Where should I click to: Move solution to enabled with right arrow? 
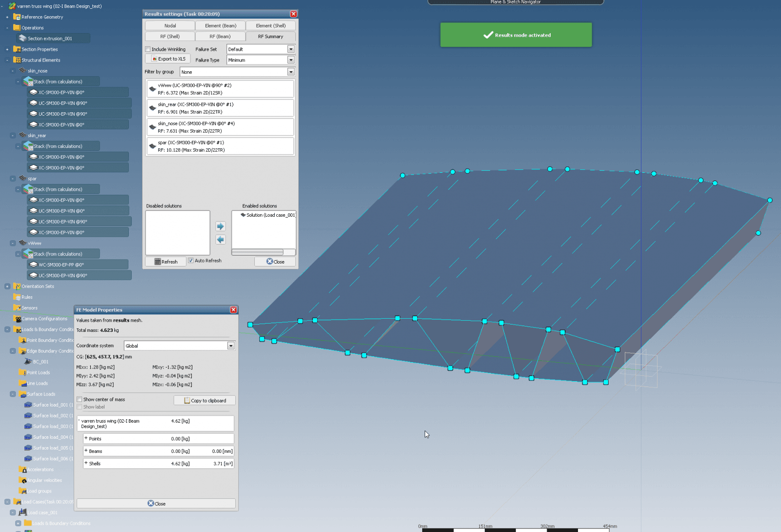click(x=221, y=226)
